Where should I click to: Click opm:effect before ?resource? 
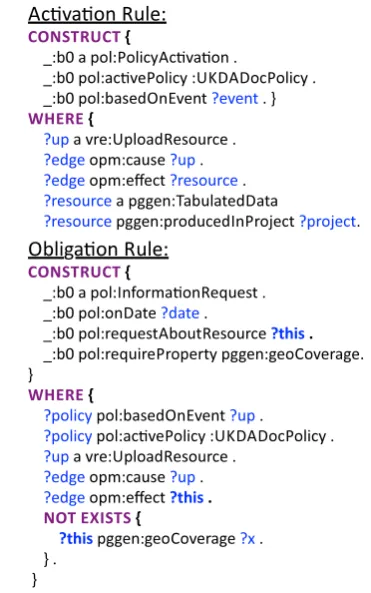[x=127, y=181]
